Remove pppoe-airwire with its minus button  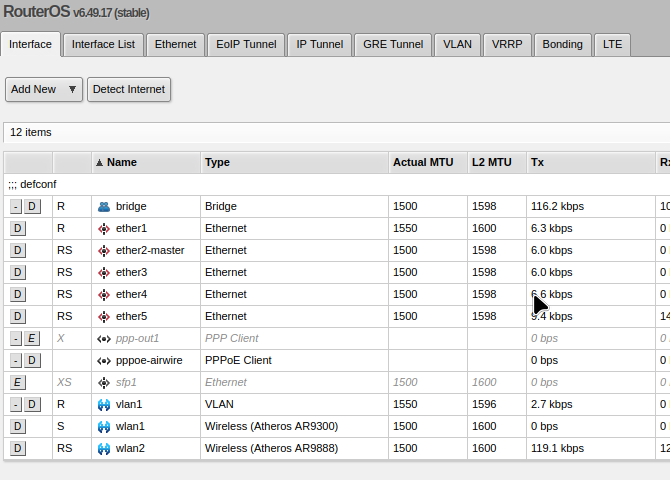tap(15, 360)
